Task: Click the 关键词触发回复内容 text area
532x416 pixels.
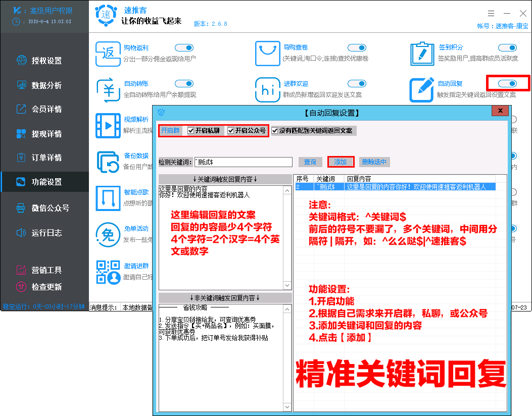Action: click(221, 237)
